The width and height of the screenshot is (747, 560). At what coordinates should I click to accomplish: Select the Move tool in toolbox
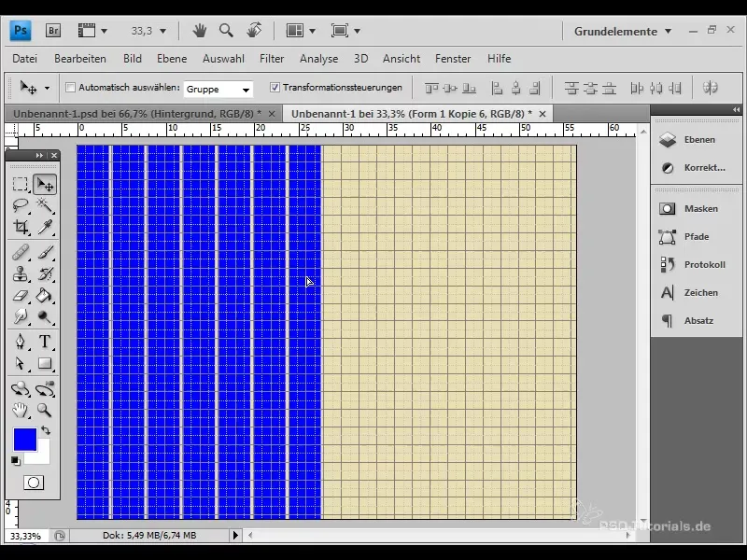tap(45, 184)
